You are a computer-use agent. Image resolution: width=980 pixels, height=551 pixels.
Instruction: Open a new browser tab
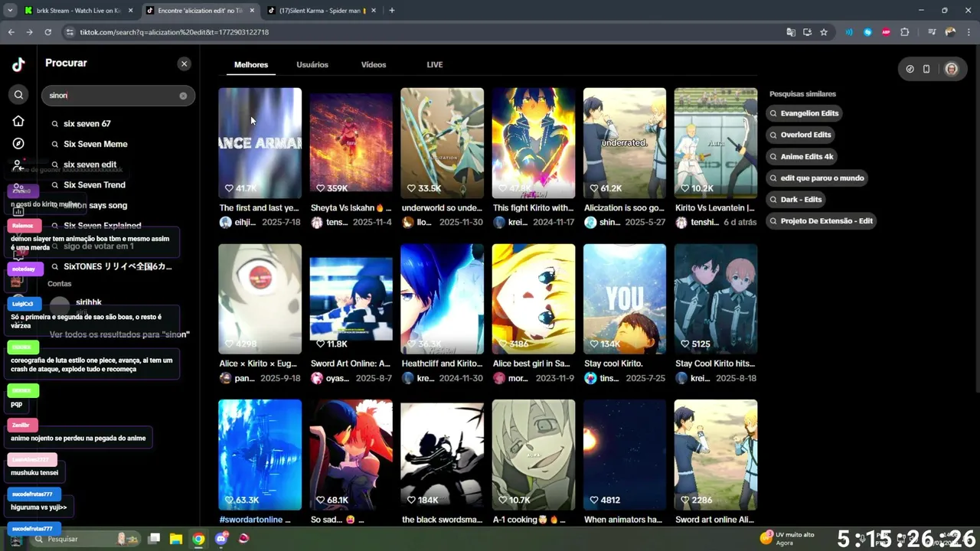click(x=391, y=11)
